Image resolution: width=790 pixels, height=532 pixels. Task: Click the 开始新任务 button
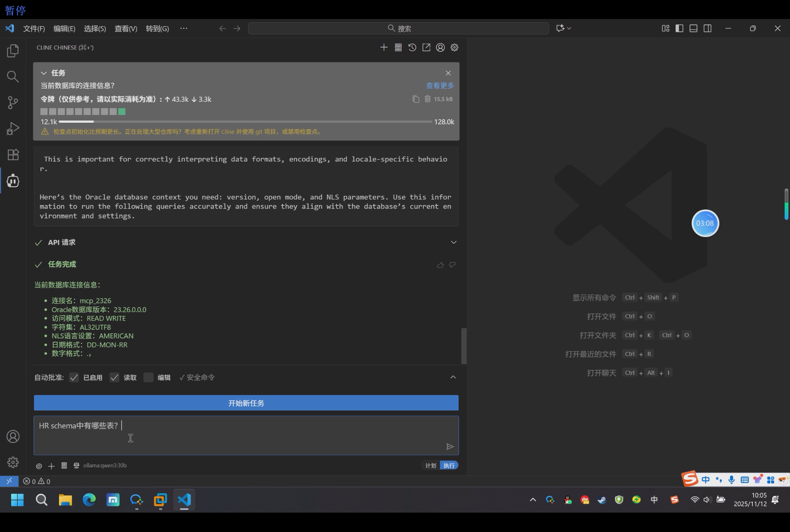[x=246, y=403]
